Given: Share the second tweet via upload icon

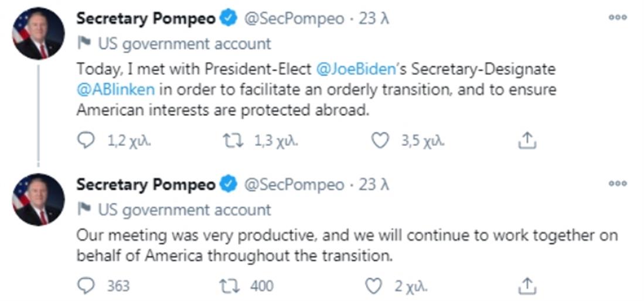Looking at the screenshot, I should 527,286.
